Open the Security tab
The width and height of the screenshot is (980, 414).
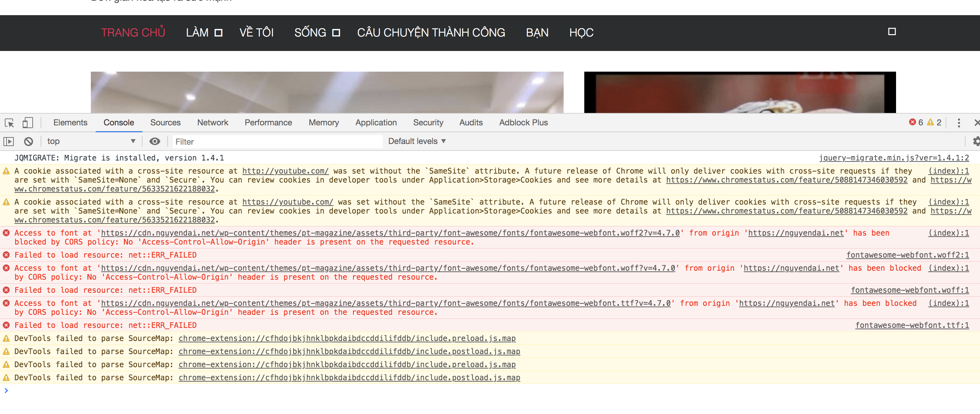[428, 123]
